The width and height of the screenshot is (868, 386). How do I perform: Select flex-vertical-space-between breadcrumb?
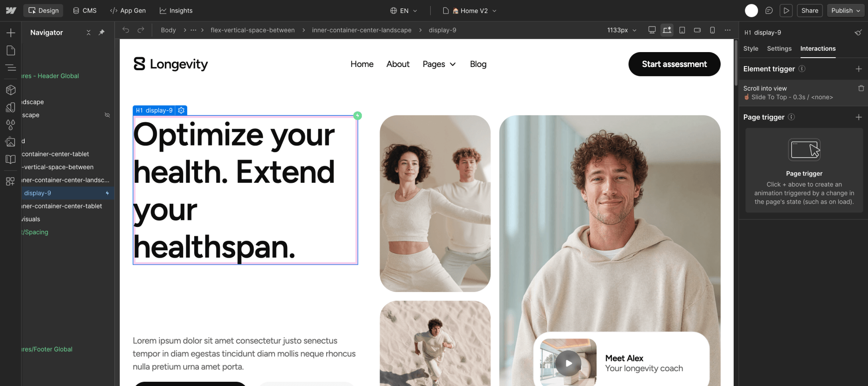pos(252,30)
